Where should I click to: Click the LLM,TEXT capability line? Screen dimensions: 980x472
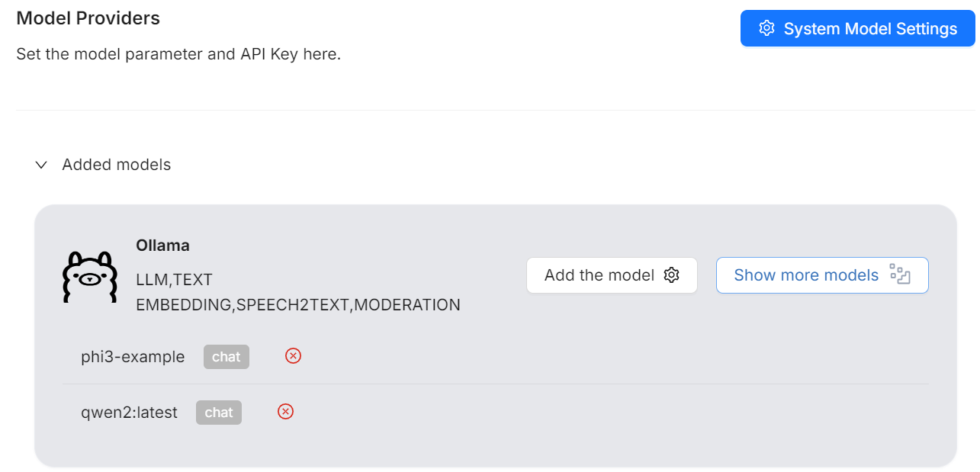[x=174, y=280]
